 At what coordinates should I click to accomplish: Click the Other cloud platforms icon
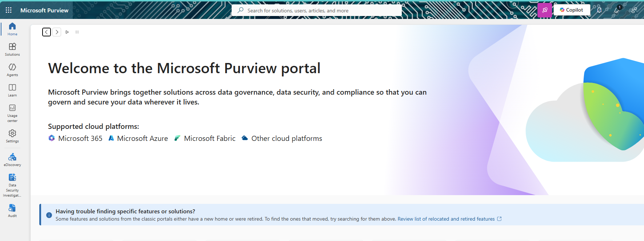pos(245,138)
